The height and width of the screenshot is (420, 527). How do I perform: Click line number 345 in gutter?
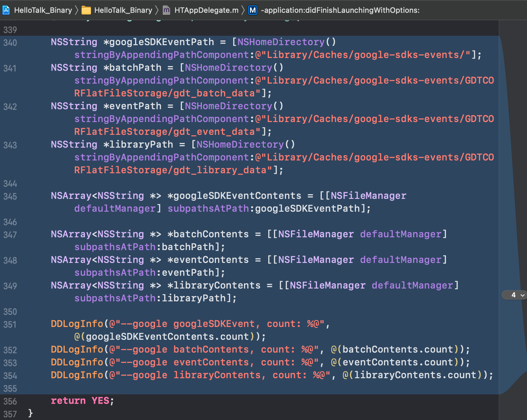[10, 197]
